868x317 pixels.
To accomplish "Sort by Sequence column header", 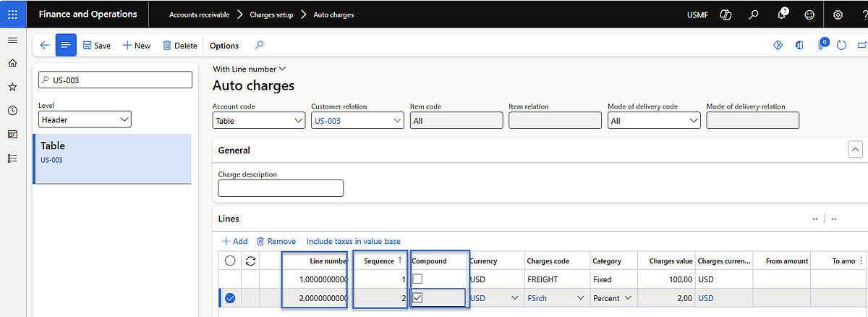I will (x=379, y=261).
